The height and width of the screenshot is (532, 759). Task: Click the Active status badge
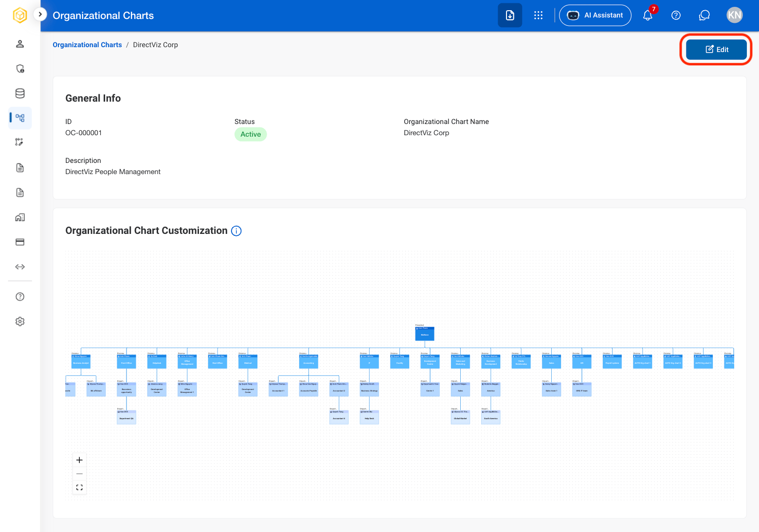[251, 134]
